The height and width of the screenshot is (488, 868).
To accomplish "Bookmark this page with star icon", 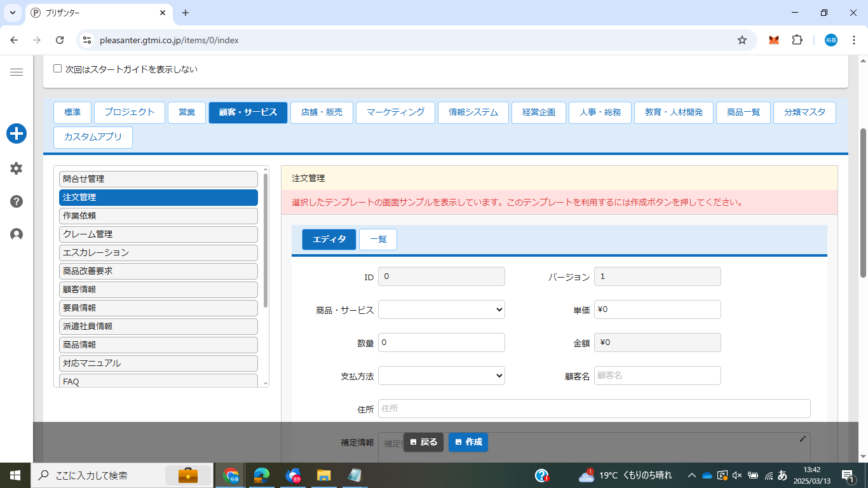I will (x=742, y=40).
